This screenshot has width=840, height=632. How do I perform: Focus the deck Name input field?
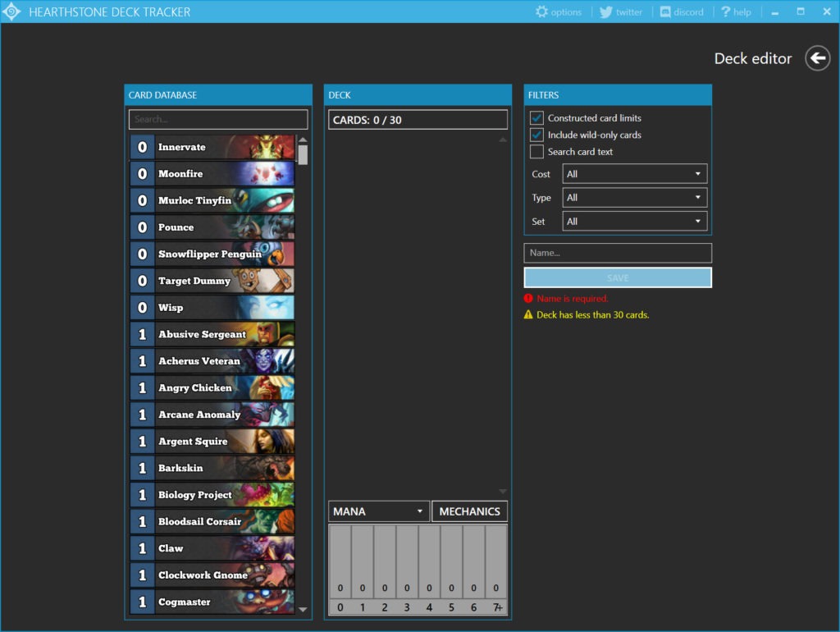618,253
